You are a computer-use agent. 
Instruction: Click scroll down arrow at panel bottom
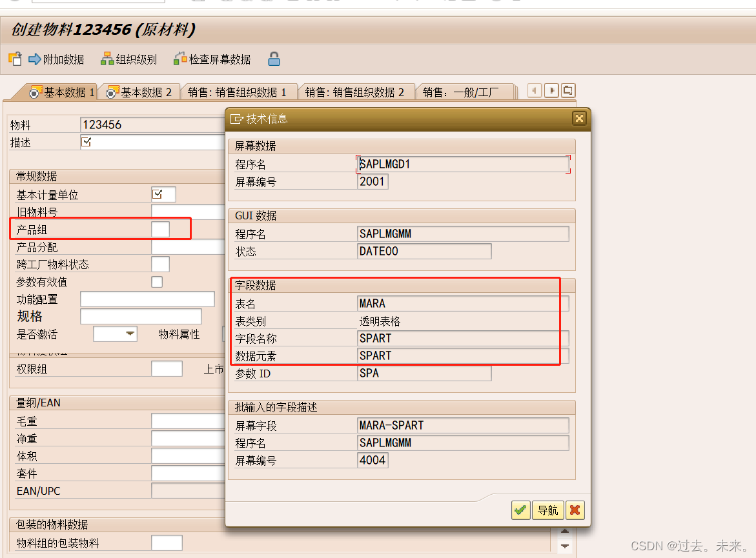(x=565, y=546)
